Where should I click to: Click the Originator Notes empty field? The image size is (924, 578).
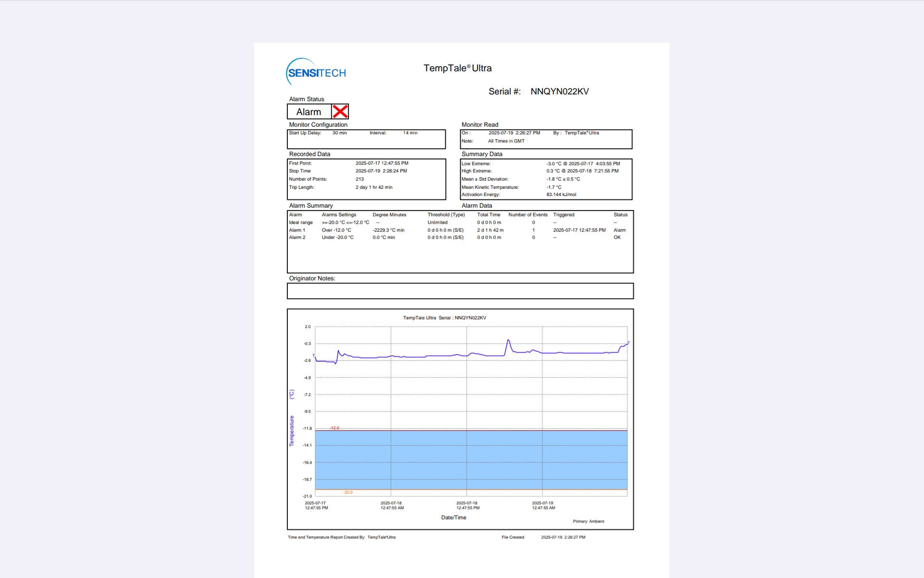460,291
